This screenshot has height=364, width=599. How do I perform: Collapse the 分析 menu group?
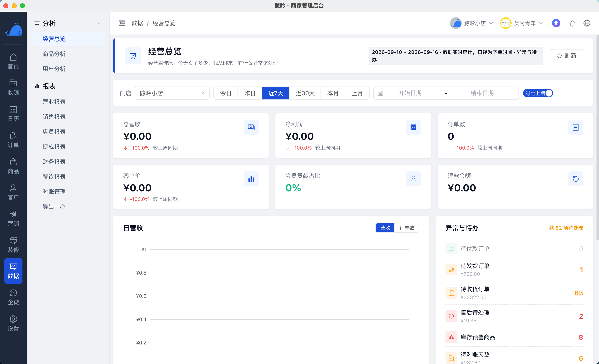pyautogui.click(x=68, y=23)
